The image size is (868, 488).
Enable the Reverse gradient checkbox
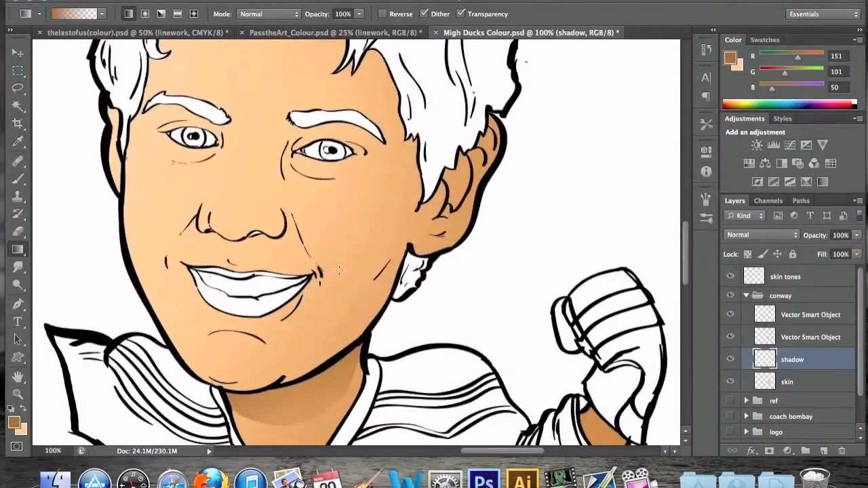tap(381, 14)
